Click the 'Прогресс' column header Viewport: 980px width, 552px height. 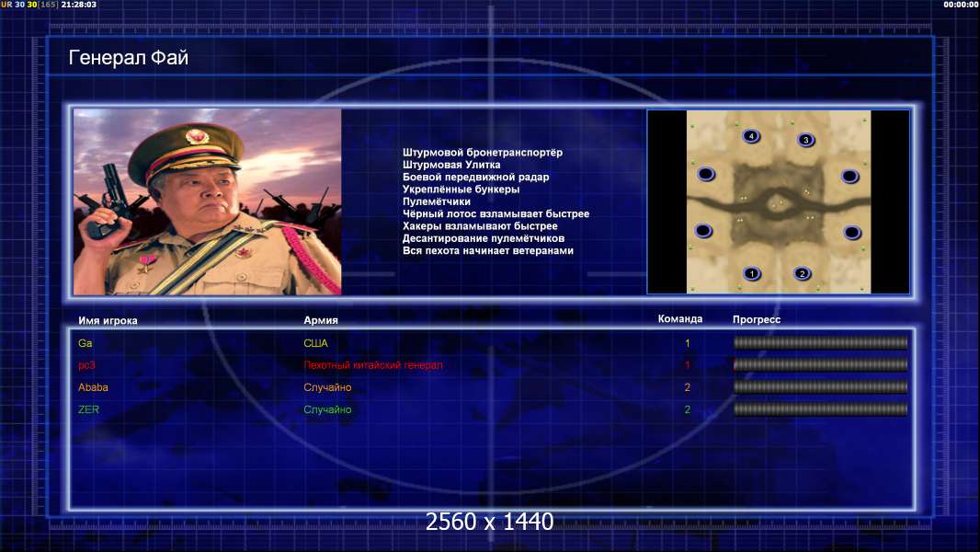[757, 319]
